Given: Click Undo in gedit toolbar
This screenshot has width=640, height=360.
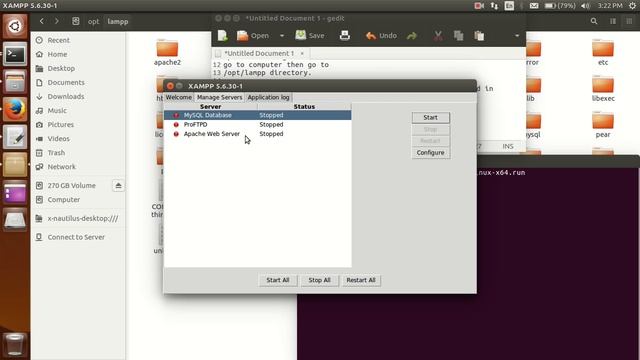Looking at the screenshot, I should point(381,36).
